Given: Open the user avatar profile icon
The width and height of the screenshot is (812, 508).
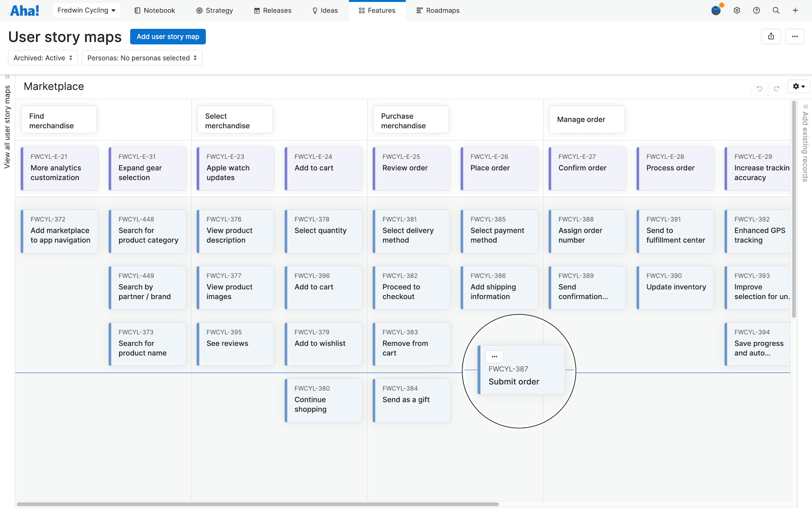Looking at the screenshot, I should pos(716,11).
